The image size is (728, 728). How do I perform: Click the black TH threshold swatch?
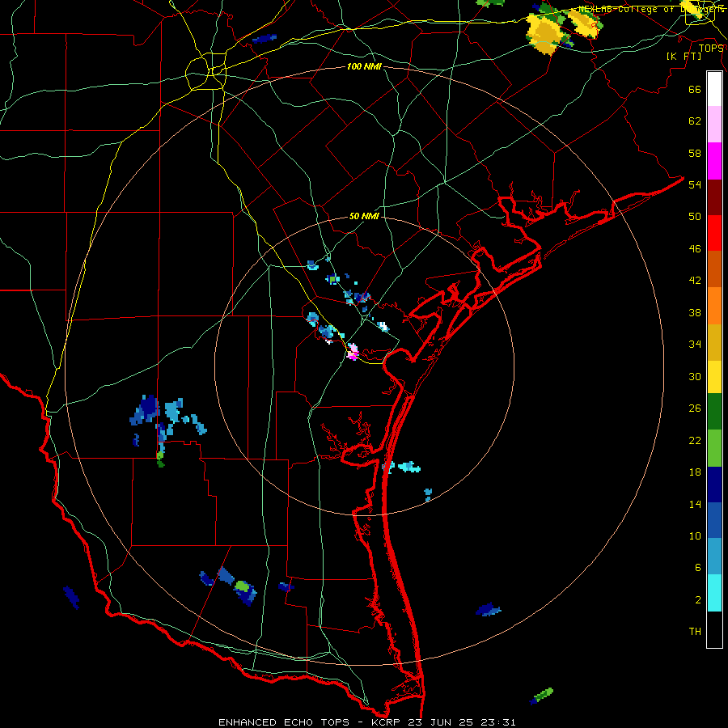coord(714,629)
